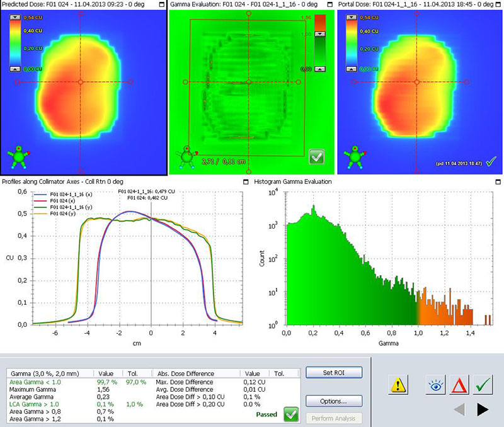Go to next field with black arrow
Viewport: 504px width, 427px height.
(x=483, y=409)
